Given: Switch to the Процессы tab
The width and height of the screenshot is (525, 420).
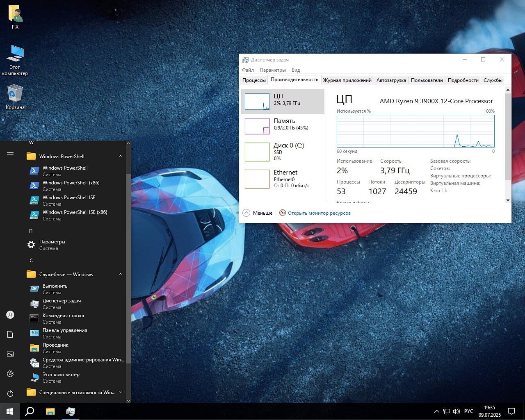Looking at the screenshot, I should 254,80.
